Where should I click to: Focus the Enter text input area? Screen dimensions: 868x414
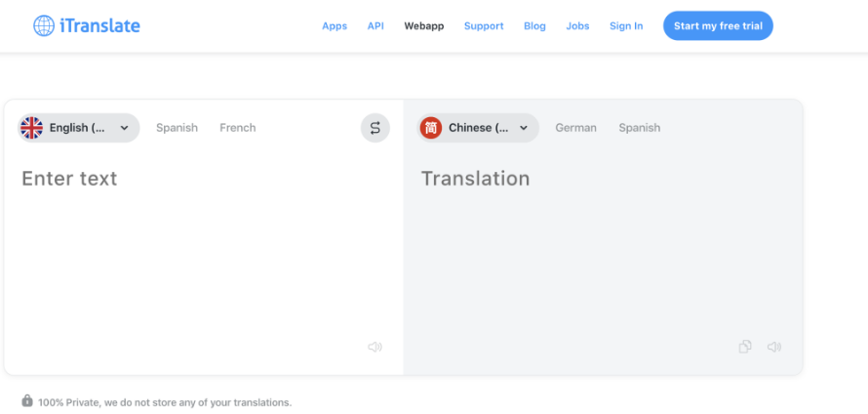coord(204,244)
